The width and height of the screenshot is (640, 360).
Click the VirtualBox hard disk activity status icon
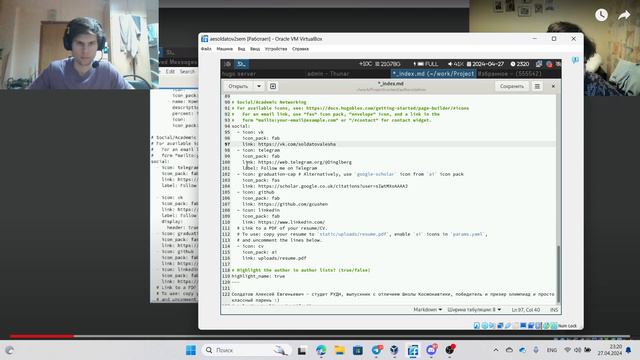coord(476,326)
